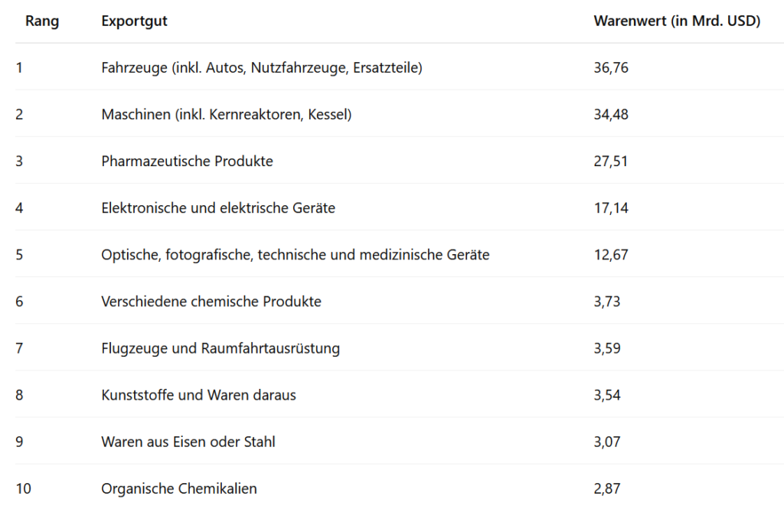Viewport: 784px width, 532px height.
Task: Click the value 36,76
Action: (x=611, y=67)
